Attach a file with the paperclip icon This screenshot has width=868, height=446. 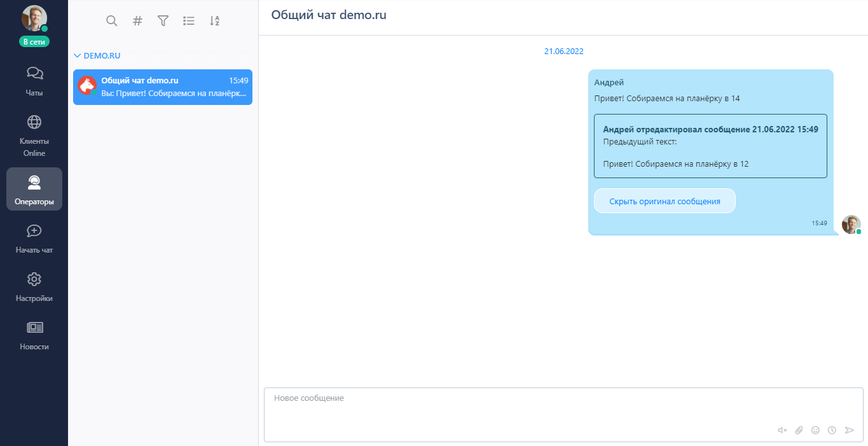click(x=799, y=430)
